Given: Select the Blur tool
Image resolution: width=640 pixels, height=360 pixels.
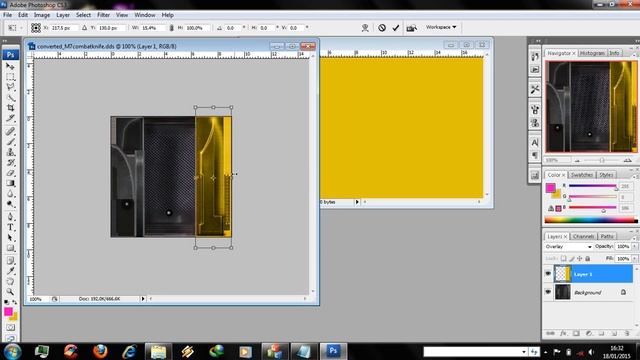Looking at the screenshot, I should coord(11,194).
